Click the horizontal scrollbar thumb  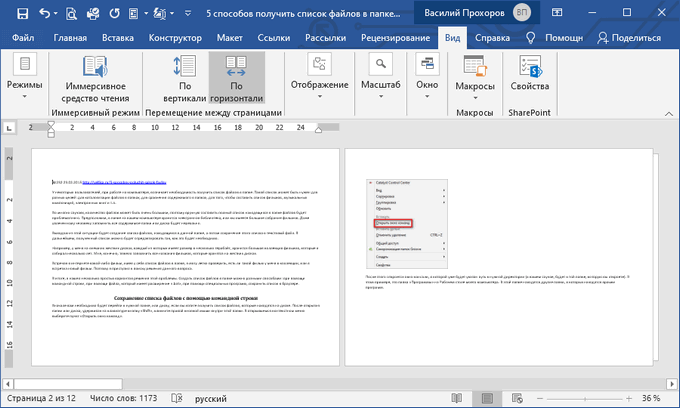[x=68, y=384]
